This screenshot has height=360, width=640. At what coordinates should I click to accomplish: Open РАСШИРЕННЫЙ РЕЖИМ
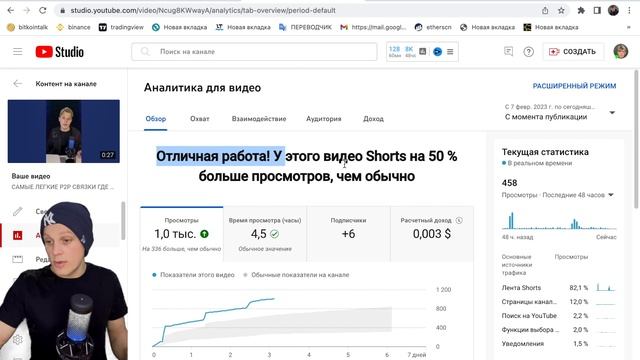click(574, 86)
